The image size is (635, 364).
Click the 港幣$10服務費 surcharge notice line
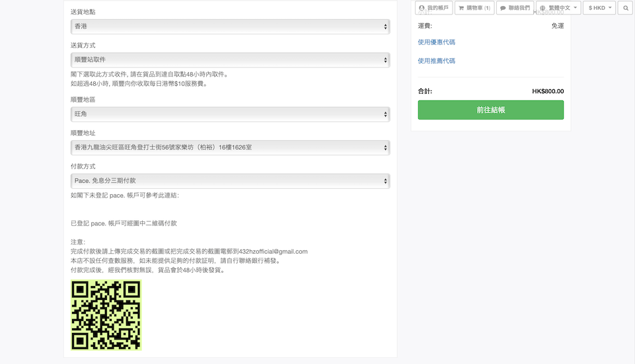[139, 84]
